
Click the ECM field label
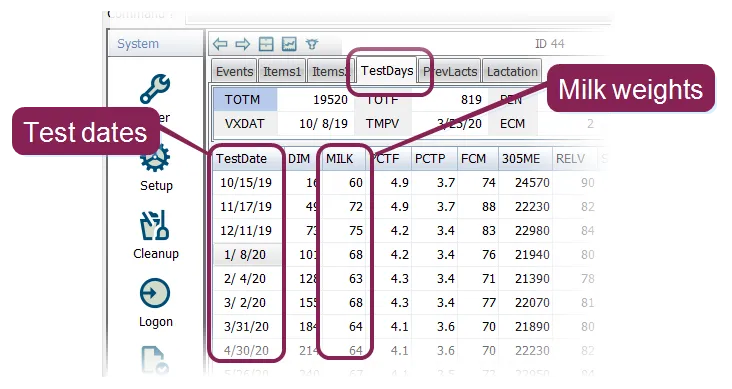pyautogui.click(x=512, y=124)
